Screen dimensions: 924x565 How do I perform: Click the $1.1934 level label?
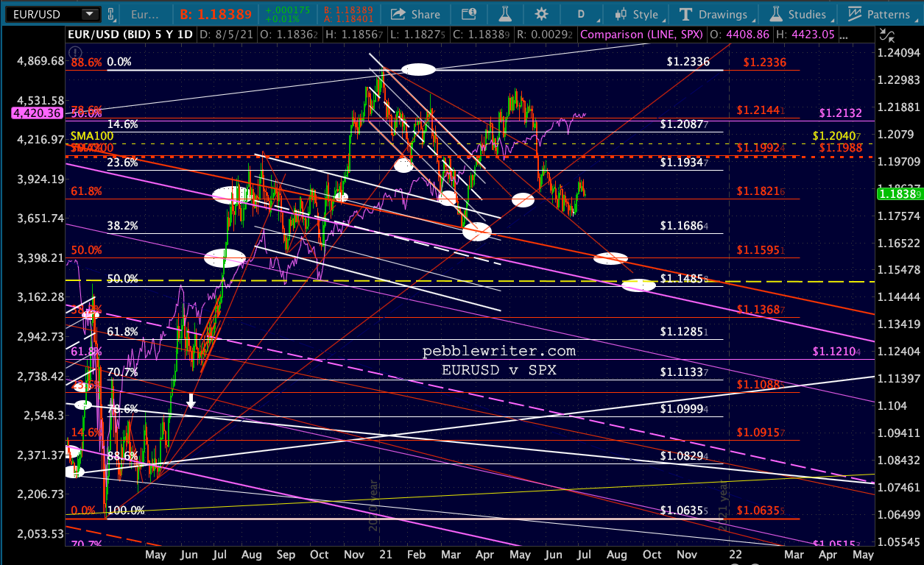click(684, 163)
